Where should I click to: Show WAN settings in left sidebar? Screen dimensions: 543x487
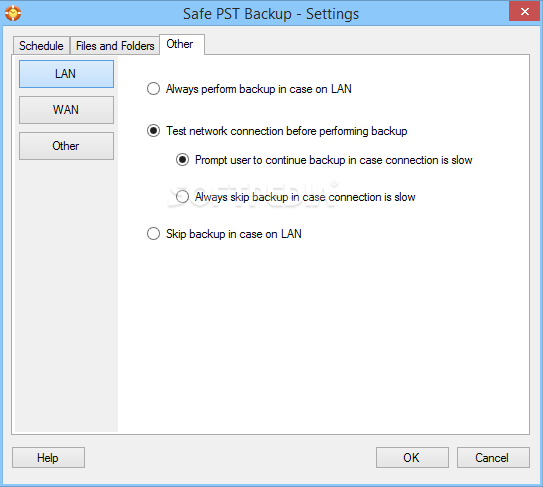tap(66, 110)
